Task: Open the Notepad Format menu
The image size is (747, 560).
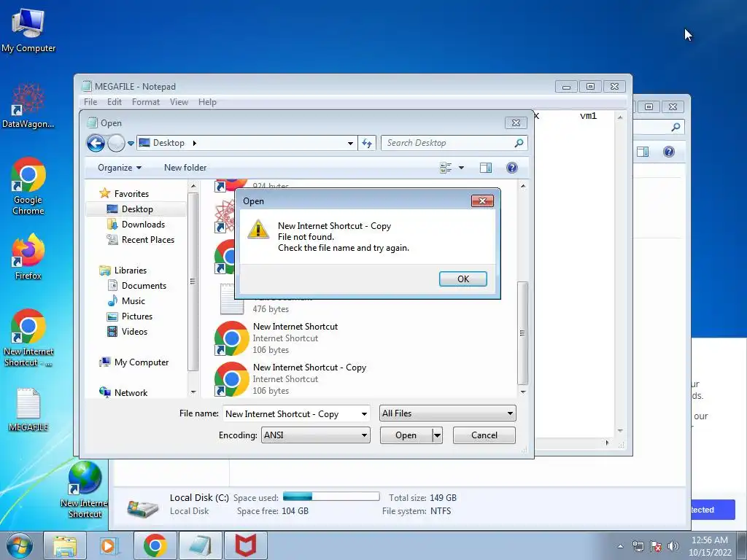Action: coord(145,102)
